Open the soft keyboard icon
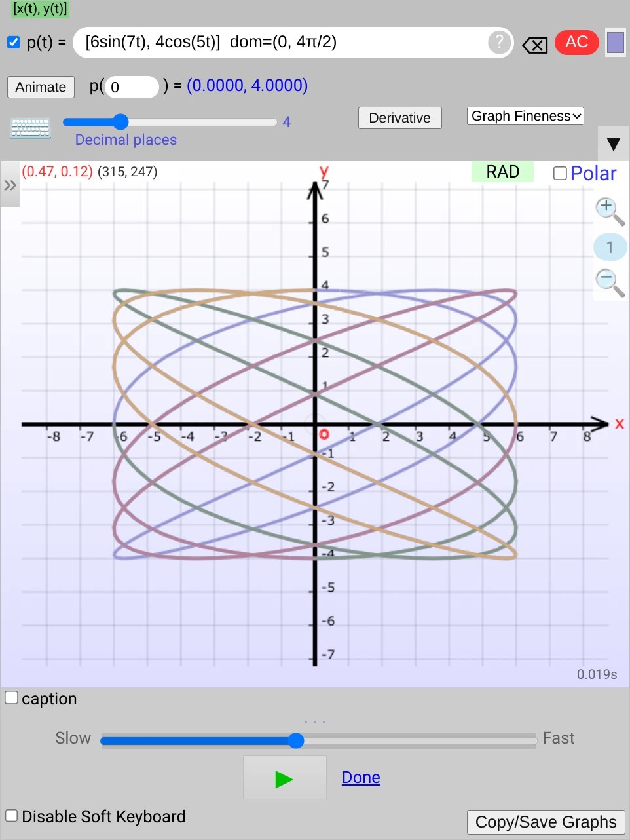 pyautogui.click(x=29, y=126)
